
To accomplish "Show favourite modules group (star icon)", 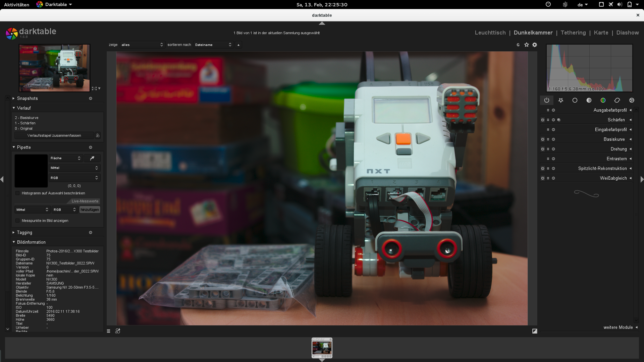I will pyautogui.click(x=561, y=100).
